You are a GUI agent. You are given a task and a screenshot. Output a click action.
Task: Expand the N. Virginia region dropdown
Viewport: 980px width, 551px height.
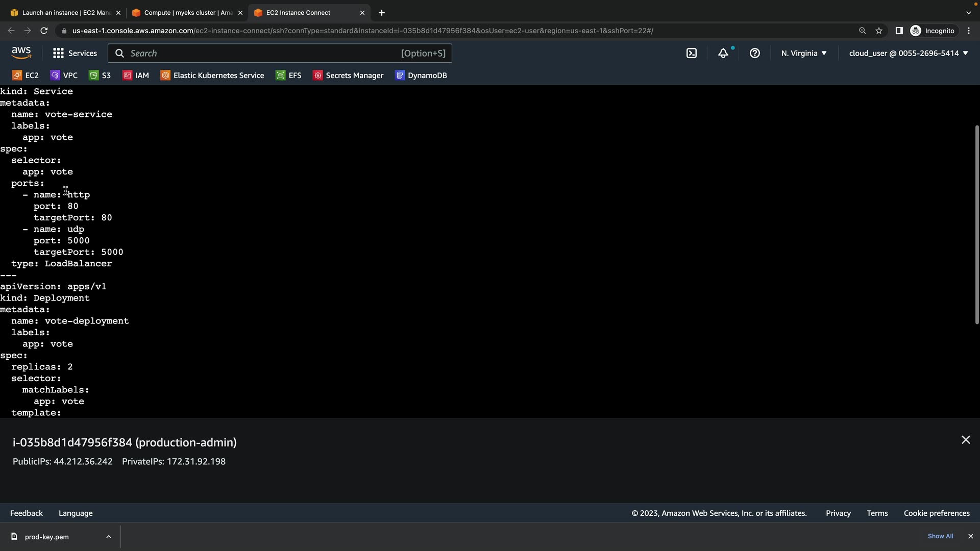[804, 53]
